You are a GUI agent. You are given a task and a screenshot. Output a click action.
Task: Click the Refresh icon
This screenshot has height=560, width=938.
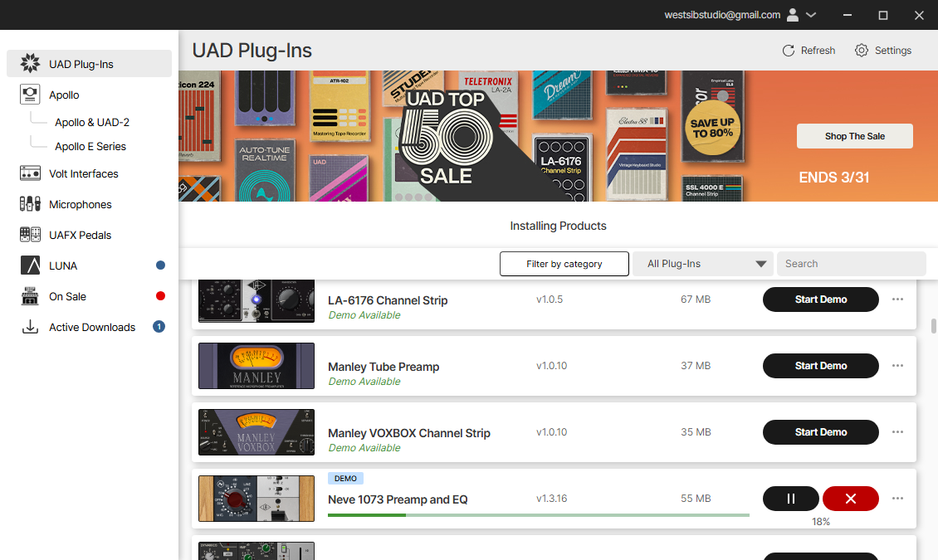(x=789, y=51)
